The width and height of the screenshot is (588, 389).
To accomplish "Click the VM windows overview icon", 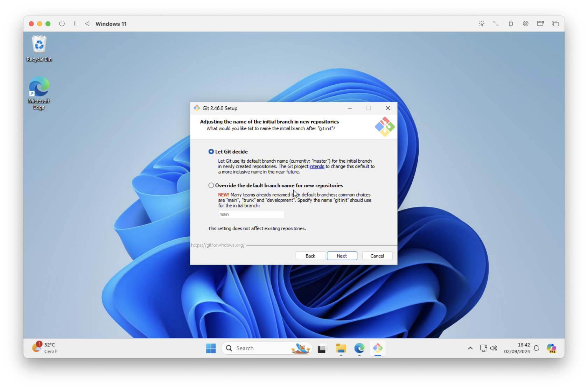I will (x=555, y=24).
